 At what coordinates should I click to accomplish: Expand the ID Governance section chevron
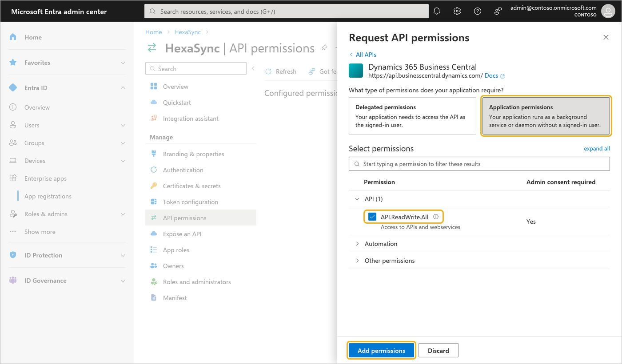(123, 281)
